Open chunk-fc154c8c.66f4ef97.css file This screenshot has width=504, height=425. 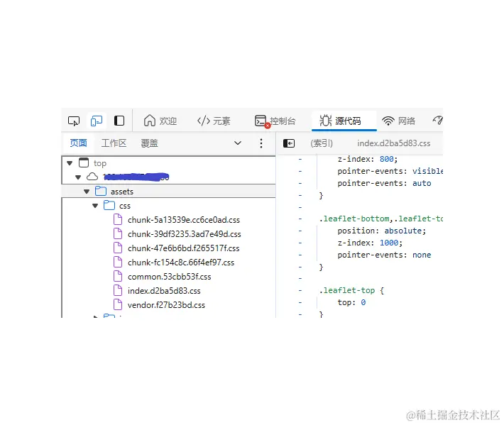tap(181, 262)
